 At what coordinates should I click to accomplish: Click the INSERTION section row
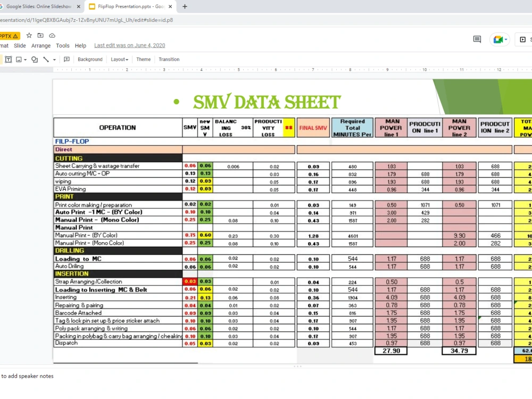[x=118, y=274]
